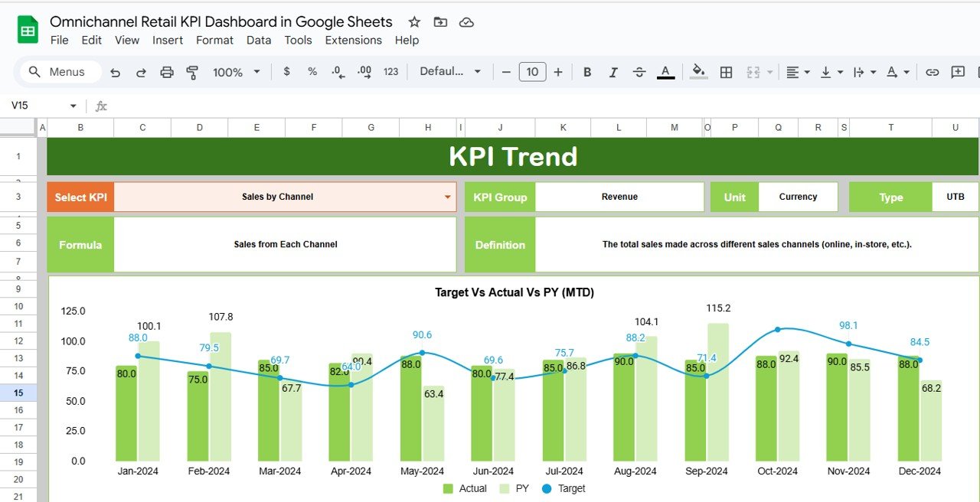The width and height of the screenshot is (980, 502).
Task: Star this spreadsheet document
Action: (x=414, y=22)
